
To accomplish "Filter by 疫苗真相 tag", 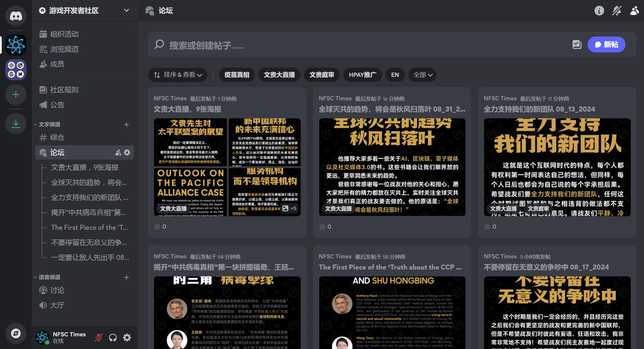I will tap(237, 75).
